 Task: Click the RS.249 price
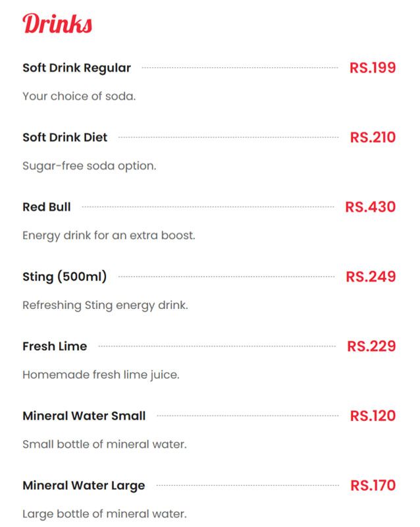pos(371,277)
